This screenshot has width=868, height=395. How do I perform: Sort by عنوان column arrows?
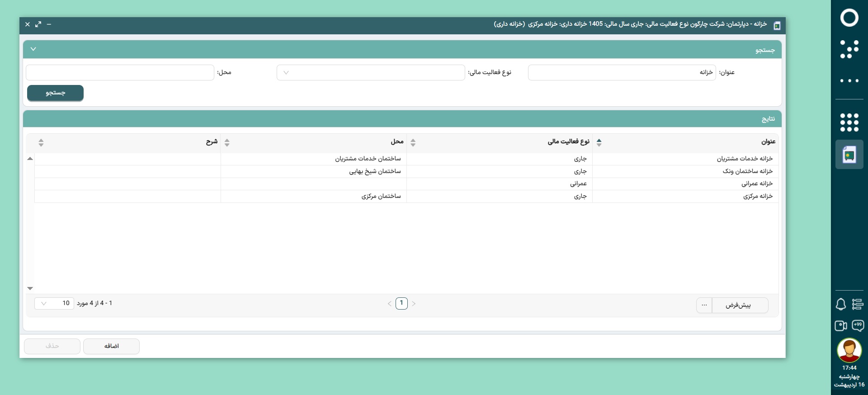coord(599,142)
